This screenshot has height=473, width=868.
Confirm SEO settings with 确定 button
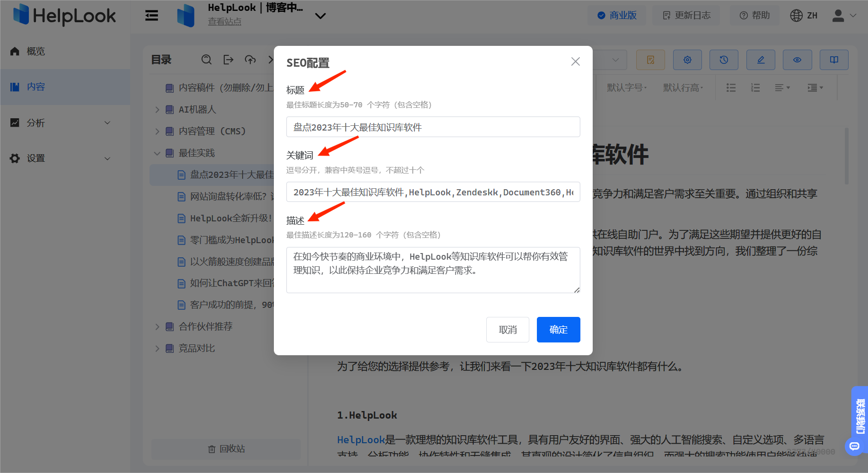(x=558, y=330)
